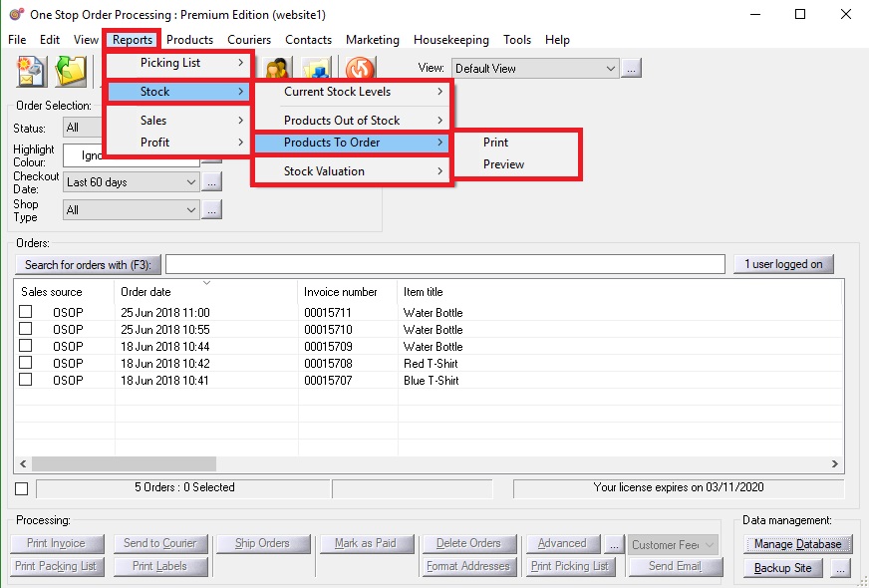Click the orders list horizontal scrollbar thumb
Viewport: 869px width, 588px height.
pos(125,463)
